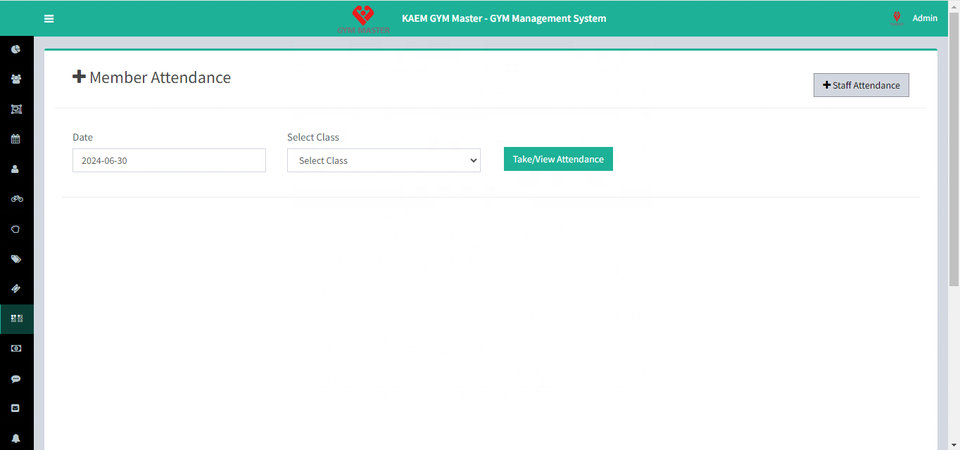Open the single user sidebar icon
The height and width of the screenshot is (450, 960).
(x=16, y=169)
